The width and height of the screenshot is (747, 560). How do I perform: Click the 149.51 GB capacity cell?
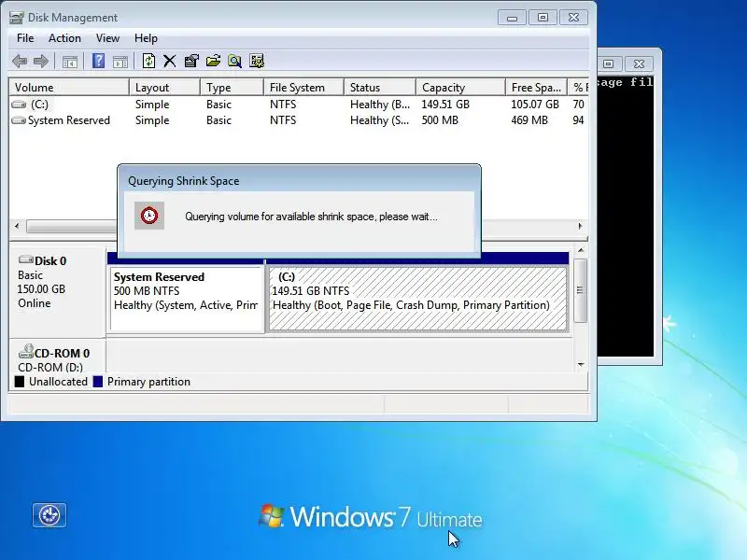(x=445, y=105)
